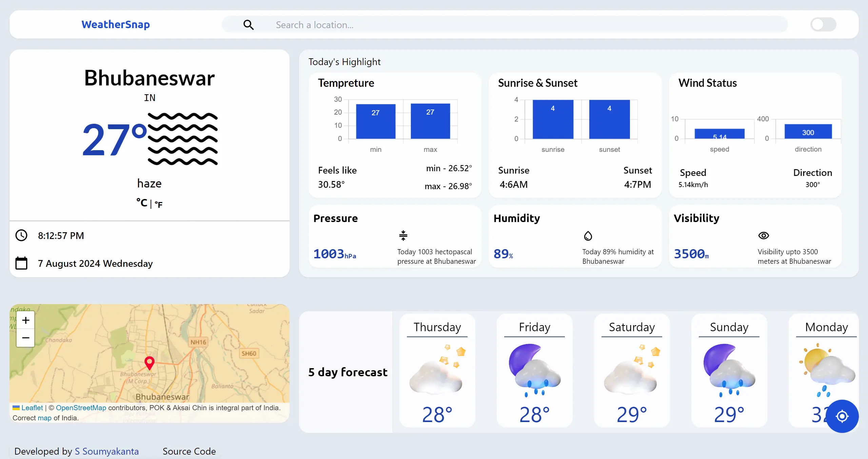Click the sunrise chart bar

click(553, 119)
